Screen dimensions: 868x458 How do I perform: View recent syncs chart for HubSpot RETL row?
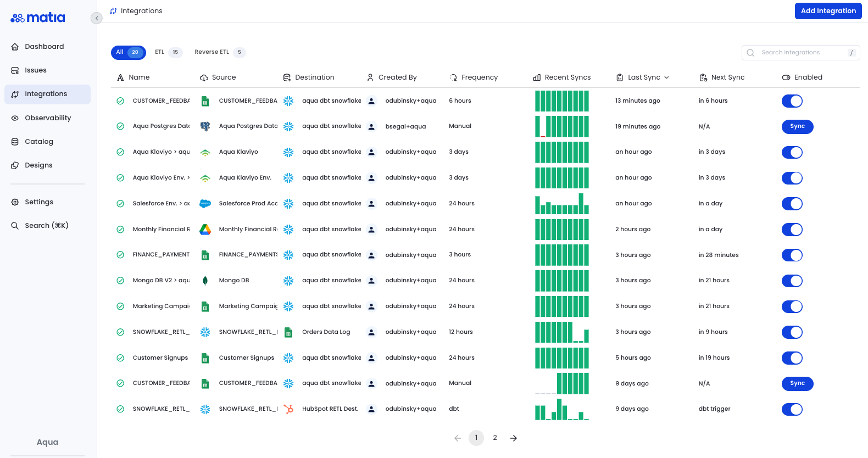click(562, 409)
